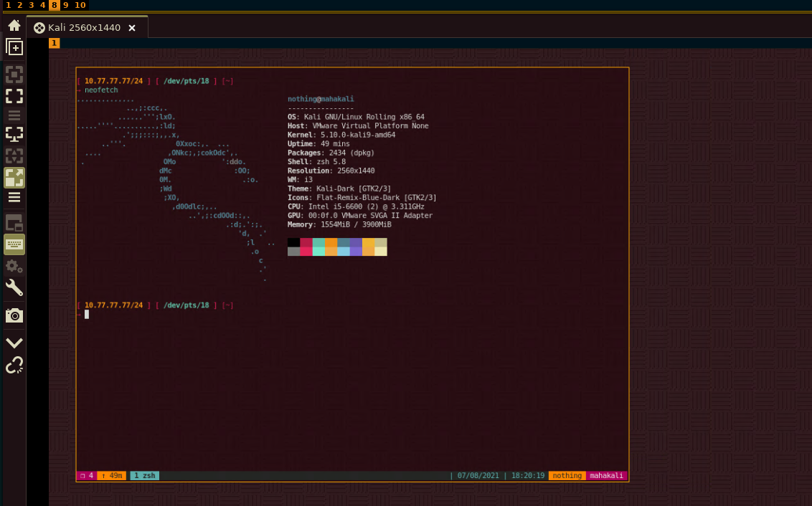Open the switch tab pages menu
Viewport: 812px width, 506px height.
click(14, 223)
